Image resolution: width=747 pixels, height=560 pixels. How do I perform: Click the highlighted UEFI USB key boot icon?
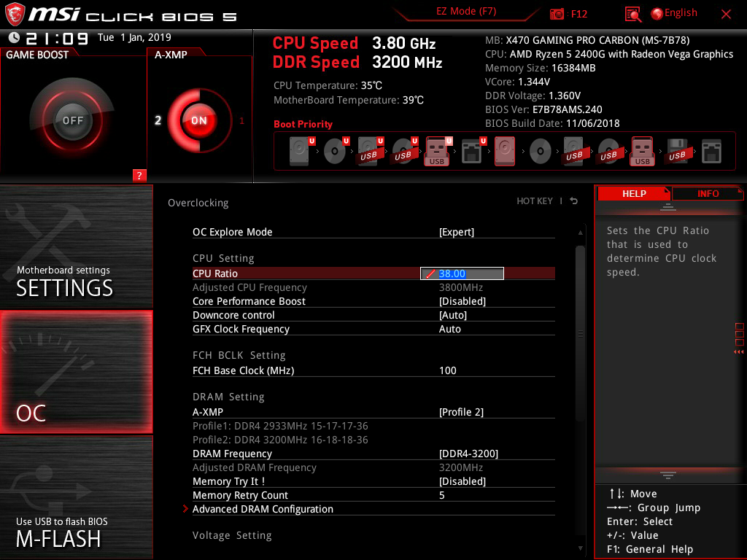(438, 151)
